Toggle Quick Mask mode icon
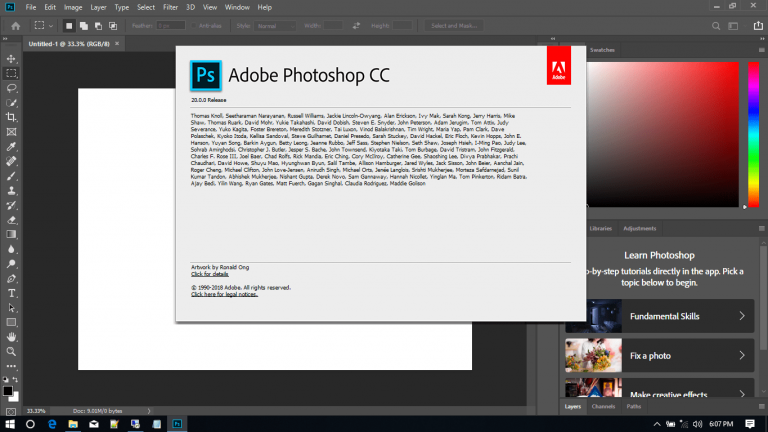Image resolution: width=768 pixels, height=432 pixels. point(11,411)
